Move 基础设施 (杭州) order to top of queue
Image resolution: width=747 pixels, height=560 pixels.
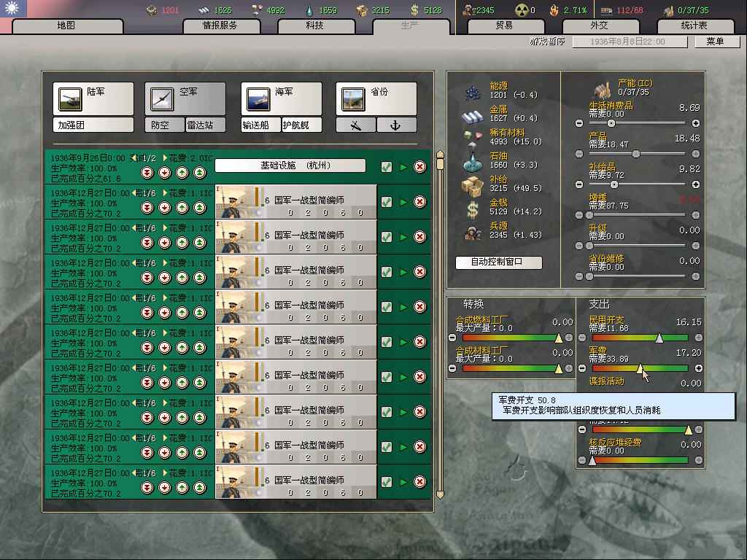(x=200, y=173)
